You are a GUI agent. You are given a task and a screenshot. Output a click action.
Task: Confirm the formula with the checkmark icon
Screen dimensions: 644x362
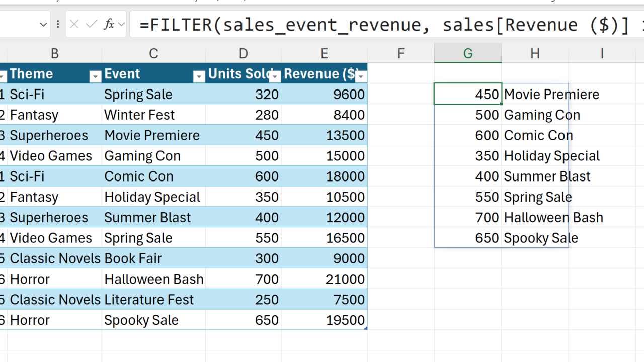(92, 24)
